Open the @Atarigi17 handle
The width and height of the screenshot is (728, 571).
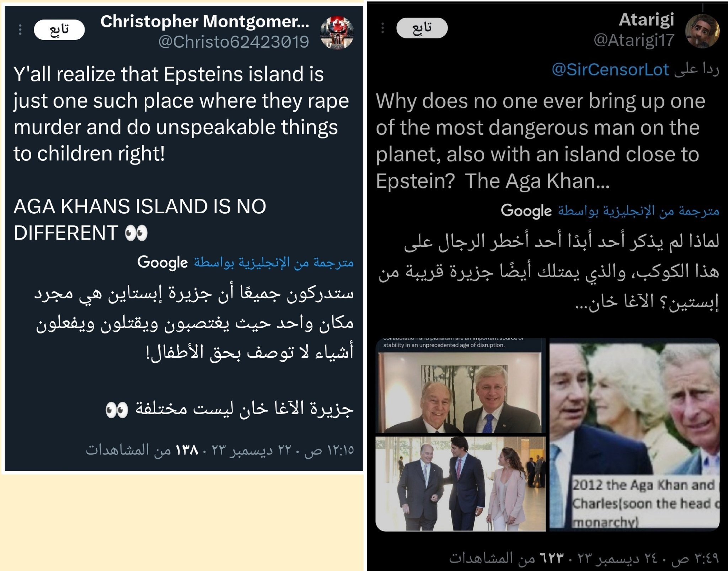[634, 40]
